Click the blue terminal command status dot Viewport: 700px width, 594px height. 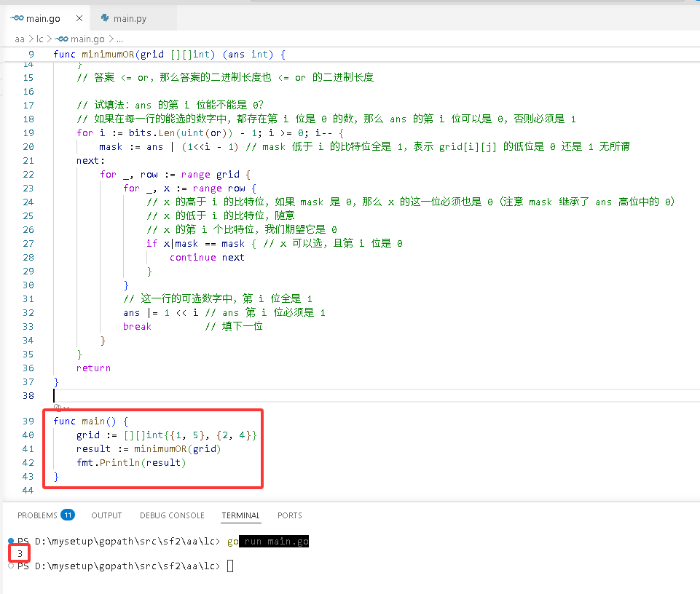[11, 541]
